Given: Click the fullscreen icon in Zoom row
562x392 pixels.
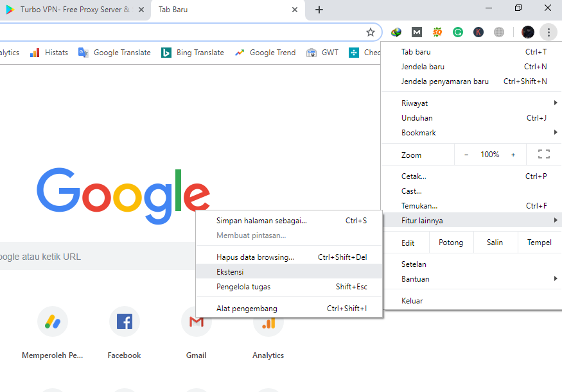Looking at the screenshot, I should [x=544, y=154].
